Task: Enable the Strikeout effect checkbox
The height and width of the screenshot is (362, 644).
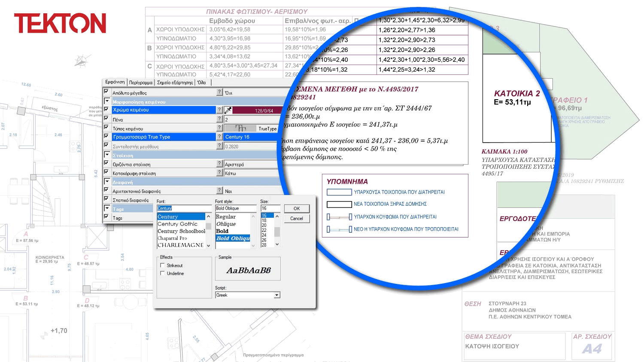Action: click(x=162, y=265)
